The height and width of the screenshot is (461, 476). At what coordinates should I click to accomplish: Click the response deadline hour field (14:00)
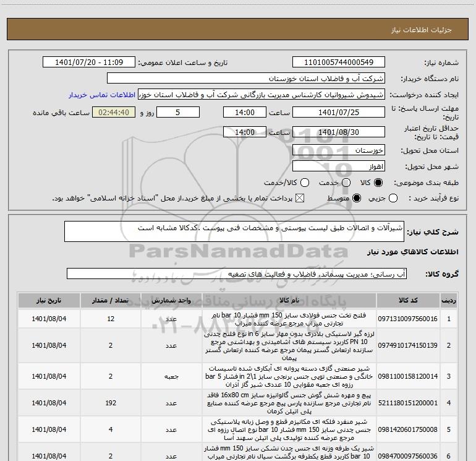pos(245,113)
